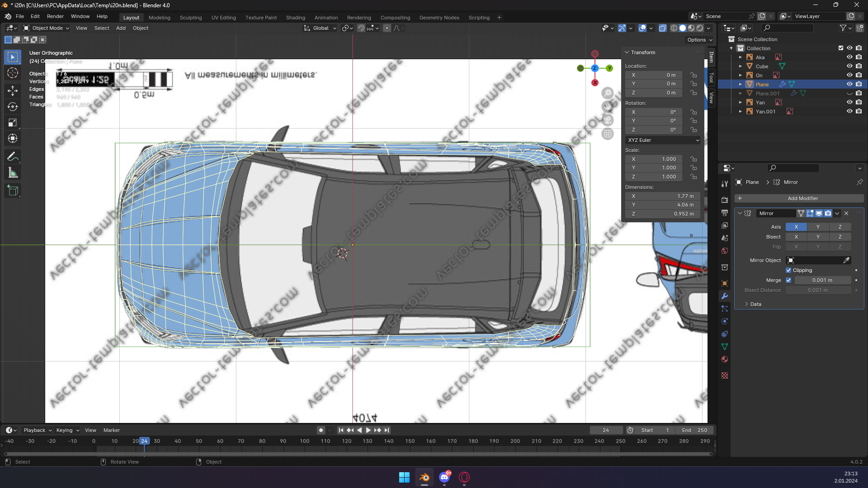Select the Rotate tool in the toolbar
The height and width of the screenshot is (488, 868).
pos(13,107)
